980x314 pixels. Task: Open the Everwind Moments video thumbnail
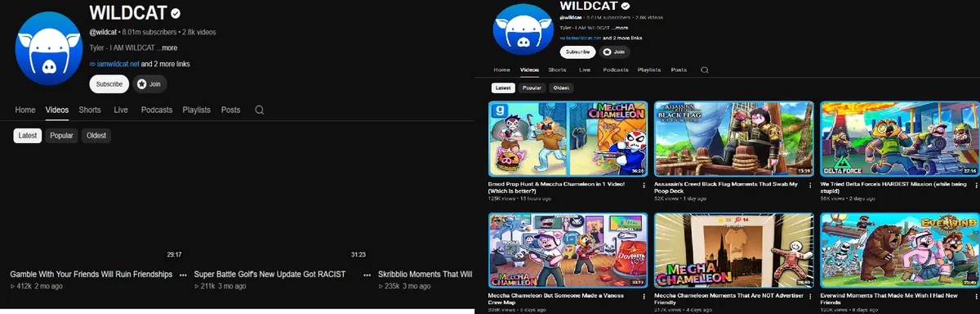pos(899,250)
